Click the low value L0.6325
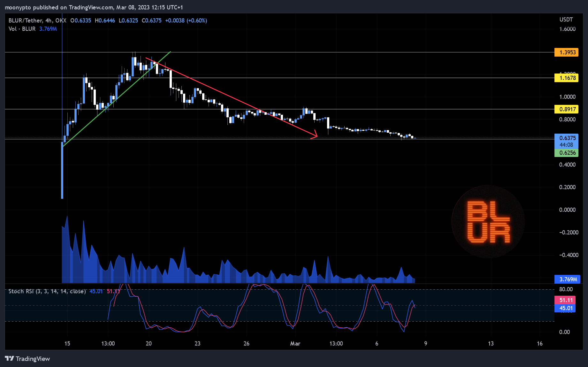The height and width of the screenshot is (367, 588). [128, 20]
